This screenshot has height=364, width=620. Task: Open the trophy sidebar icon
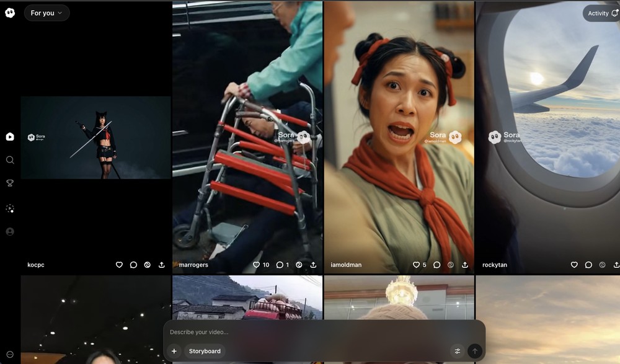(10, 183)
